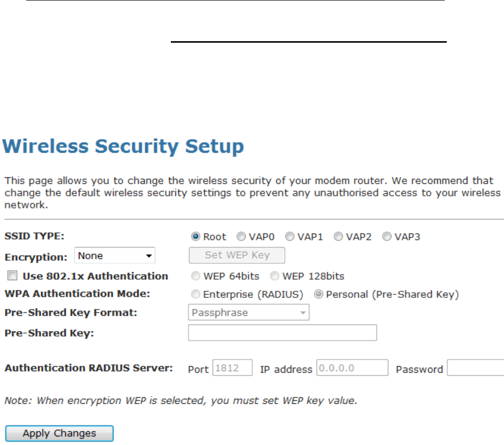Viewport: 504px width, 445px height.
Task: Click the RADIUS IP address field
Action: pos(352,368)
